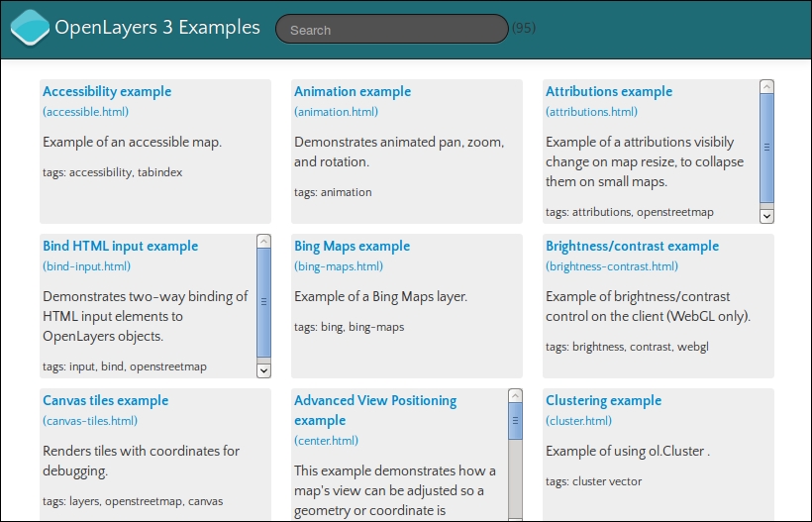Open the brightness-contrast.html link

click(612, 266)
